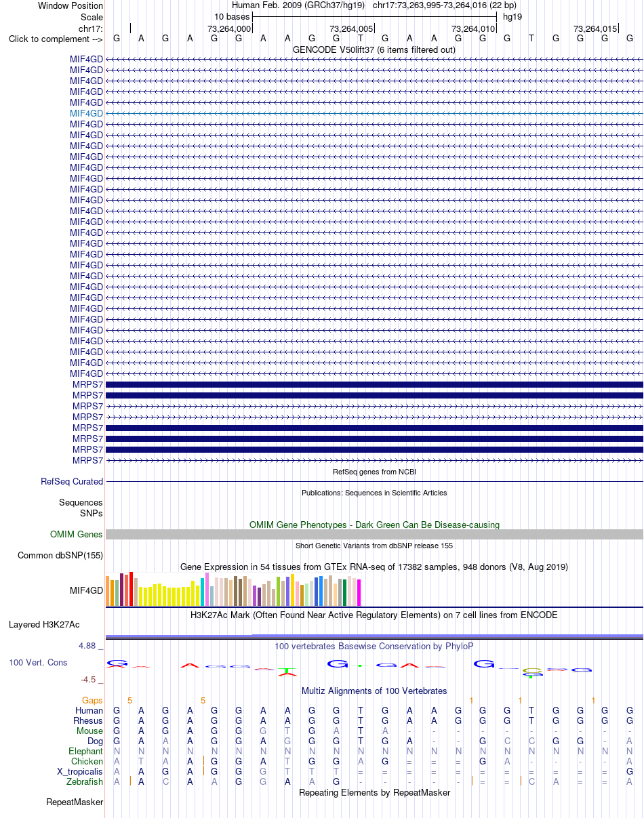Open the OMIM Gene Phenotypes track title
The image size is (644, 818).
(x=374, y=525)
